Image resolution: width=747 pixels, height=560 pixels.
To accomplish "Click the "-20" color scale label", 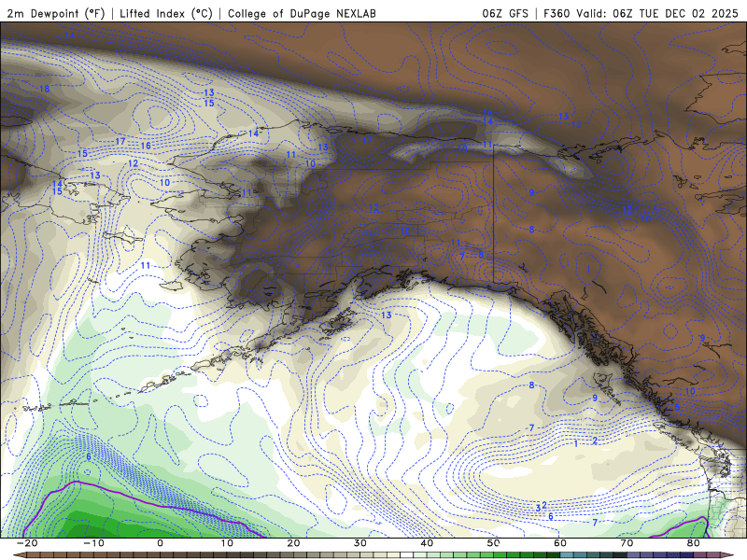I will tap(27, 543).
